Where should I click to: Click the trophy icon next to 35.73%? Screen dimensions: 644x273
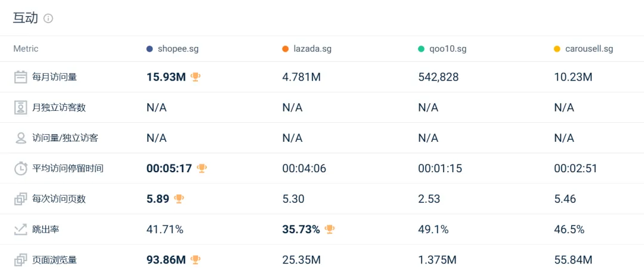(x=329, y=229)
